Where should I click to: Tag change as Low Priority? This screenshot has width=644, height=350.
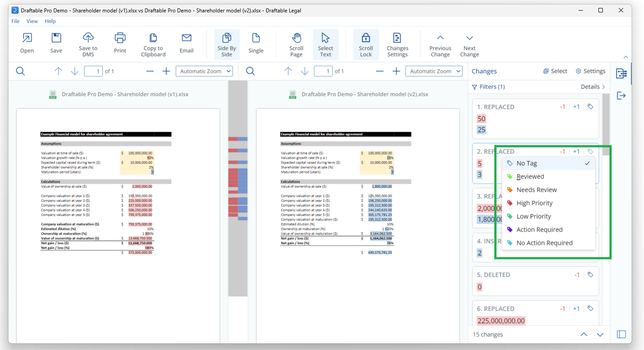[549, 216]
